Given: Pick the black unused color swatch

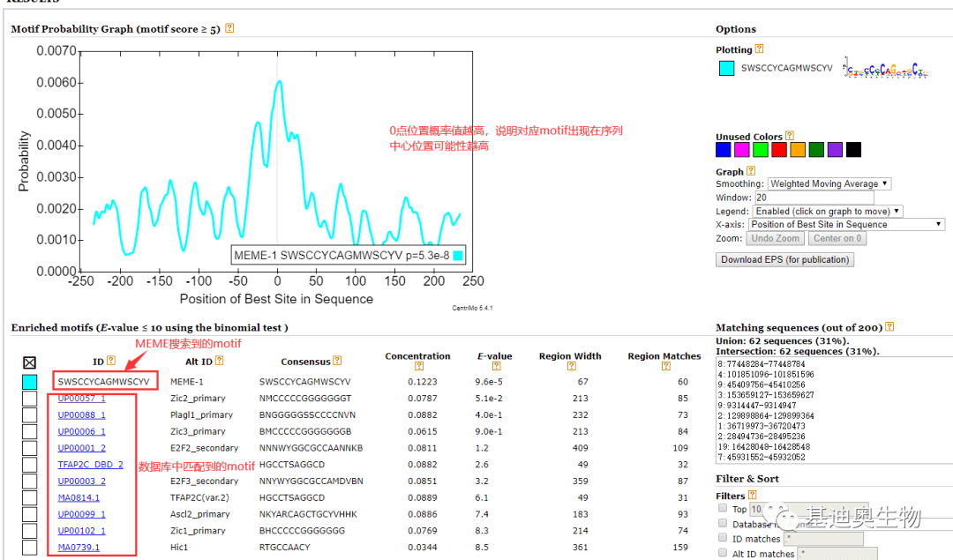Looking at the screenshot, I should pyautogui.click(x=853, y=149).
